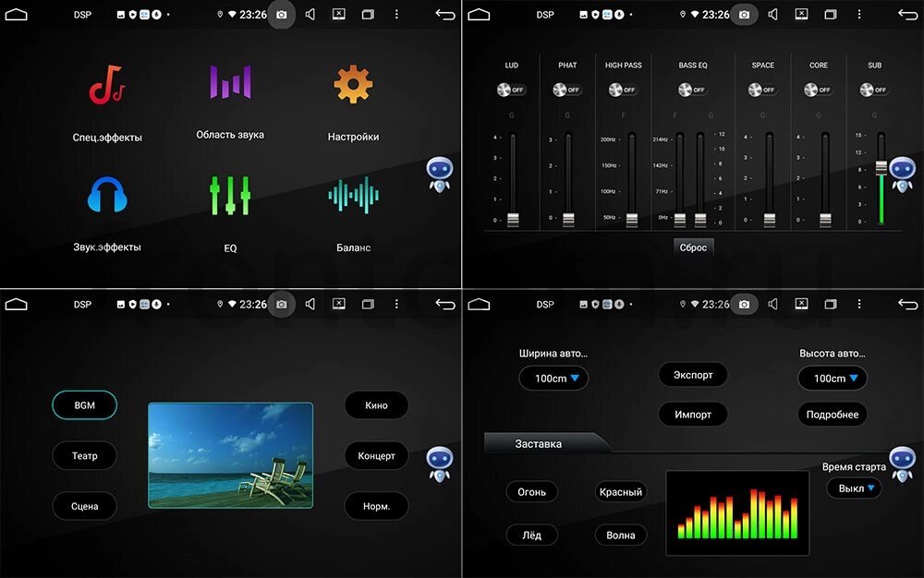Viewport: 924px width, 578px height.
Task: Pick the Огонь screensaver style
Action: click(531, 492)
